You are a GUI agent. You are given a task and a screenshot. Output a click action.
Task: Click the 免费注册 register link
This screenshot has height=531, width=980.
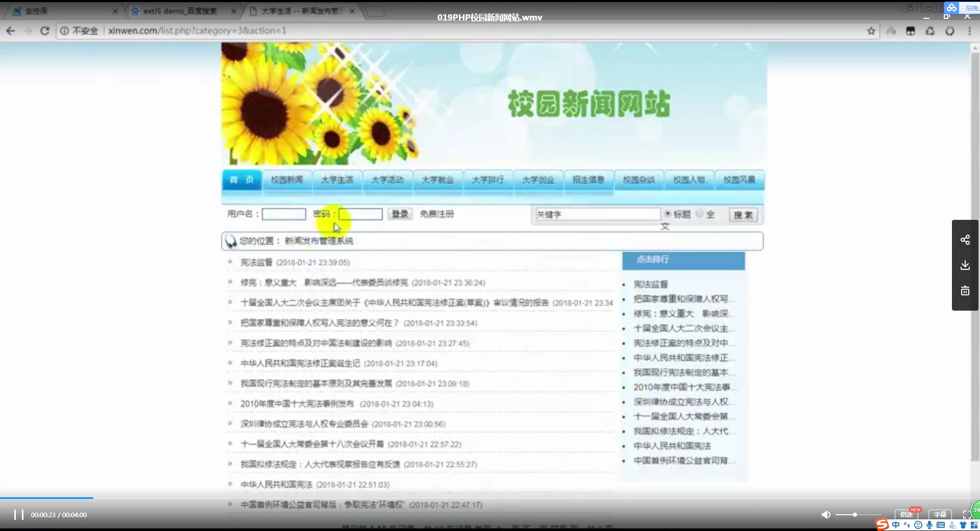point(437,214)
